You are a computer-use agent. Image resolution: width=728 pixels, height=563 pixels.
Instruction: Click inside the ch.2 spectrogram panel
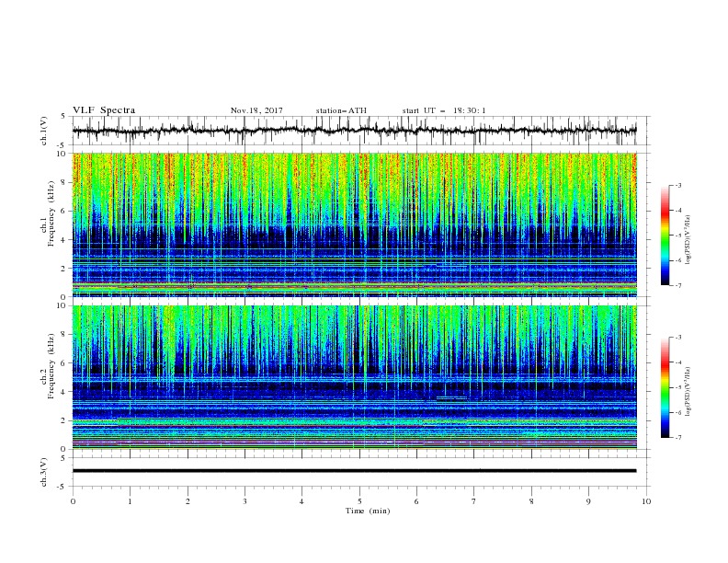[x=354, y=377]
